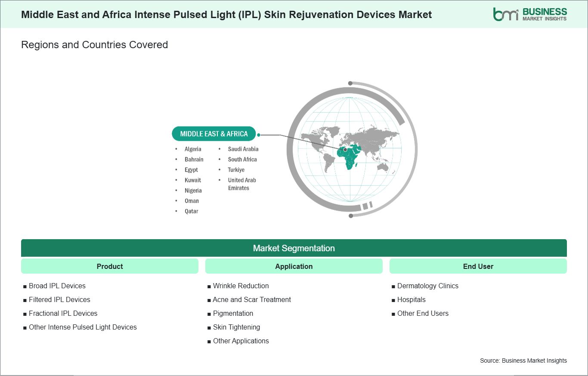Click the Business Market Insights logo
Image resolution: width=588 pixels, height=376 pixels.
point(530,14)
